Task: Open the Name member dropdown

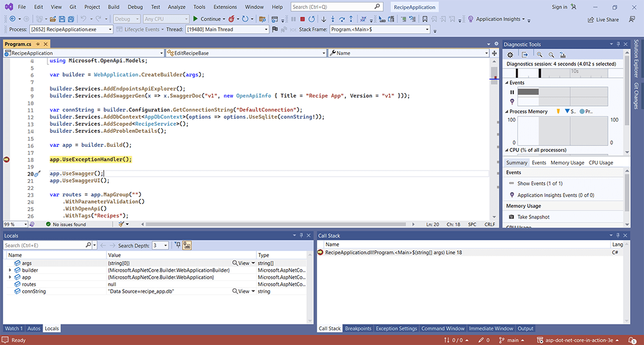Action: click(x=409, y=53)
